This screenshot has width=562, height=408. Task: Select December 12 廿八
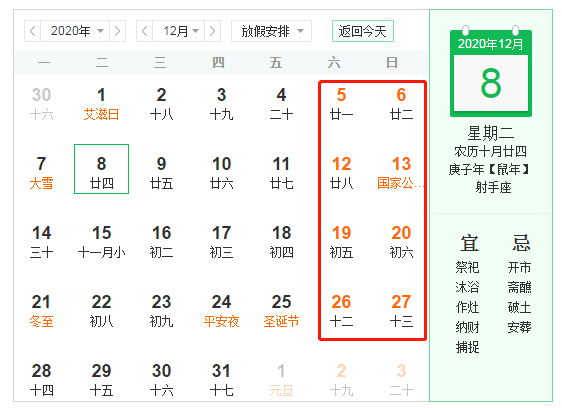(341, 172)
